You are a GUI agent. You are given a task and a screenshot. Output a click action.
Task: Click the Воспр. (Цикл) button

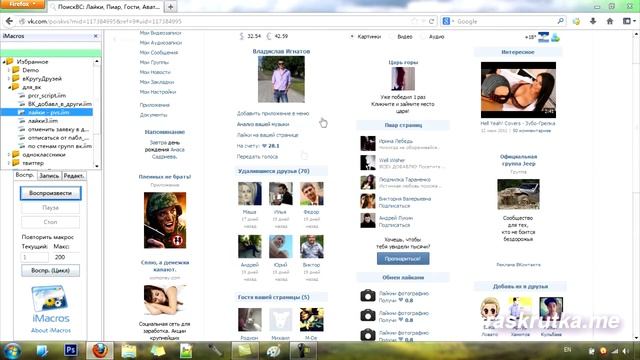coord(51,271)
